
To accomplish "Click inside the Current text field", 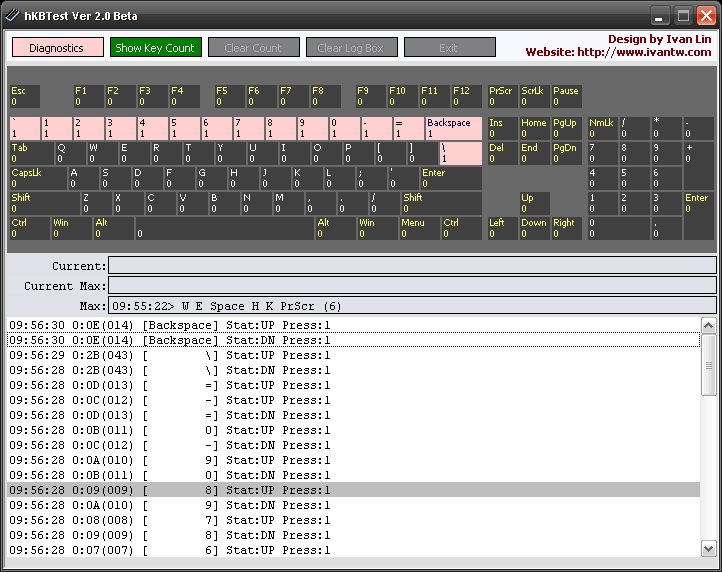I will pyautogui.click(x=411, y=266).
